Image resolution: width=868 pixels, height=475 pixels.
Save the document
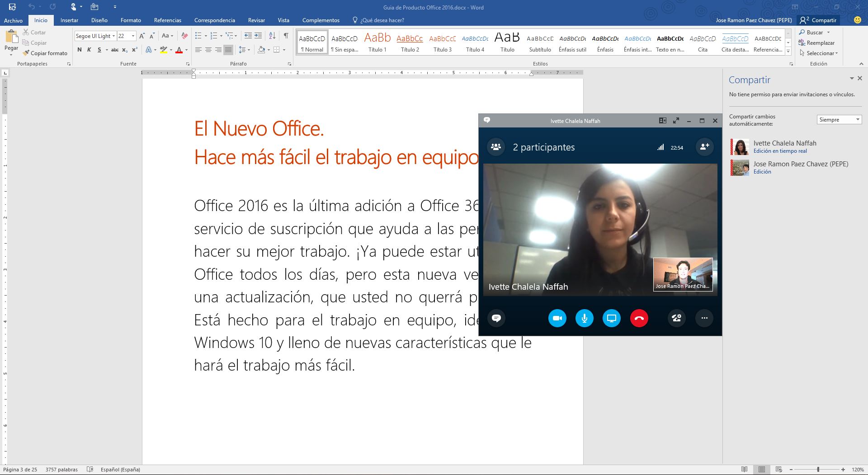click(12, 7)
